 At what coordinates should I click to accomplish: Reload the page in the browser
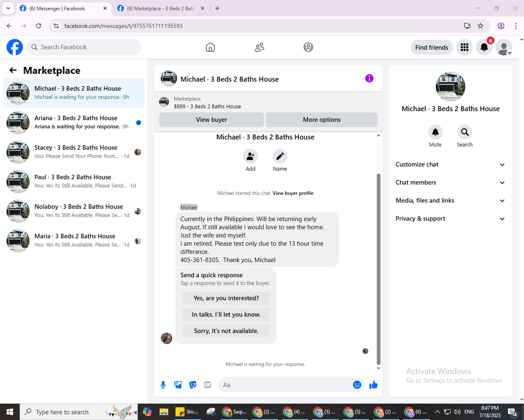pyautogui.click(x=39, y=26)
